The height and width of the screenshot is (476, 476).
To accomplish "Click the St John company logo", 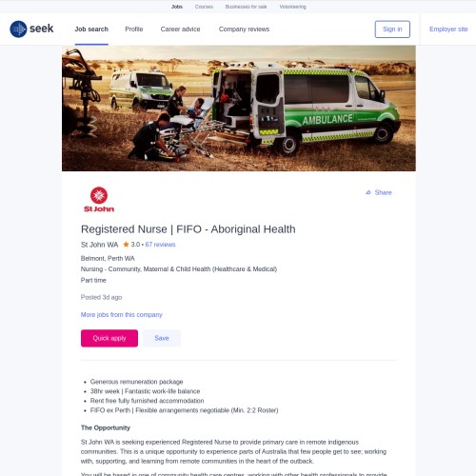I will 99,199.
